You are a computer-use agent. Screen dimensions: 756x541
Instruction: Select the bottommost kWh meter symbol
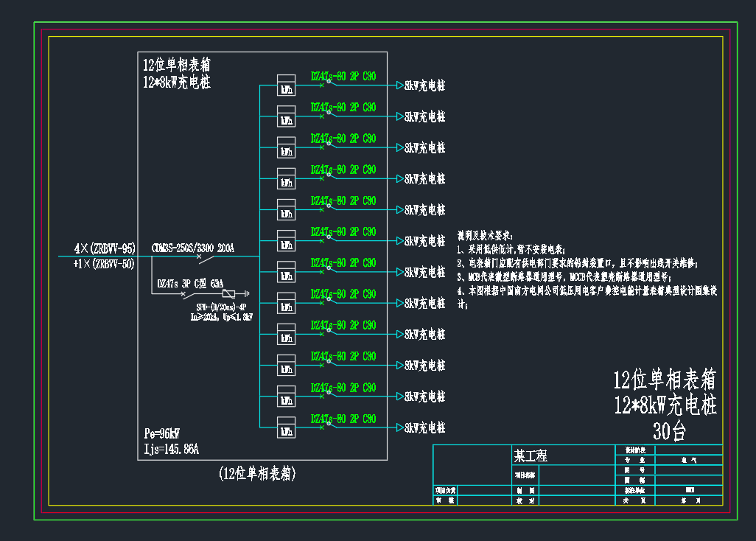tap(286, 427)
